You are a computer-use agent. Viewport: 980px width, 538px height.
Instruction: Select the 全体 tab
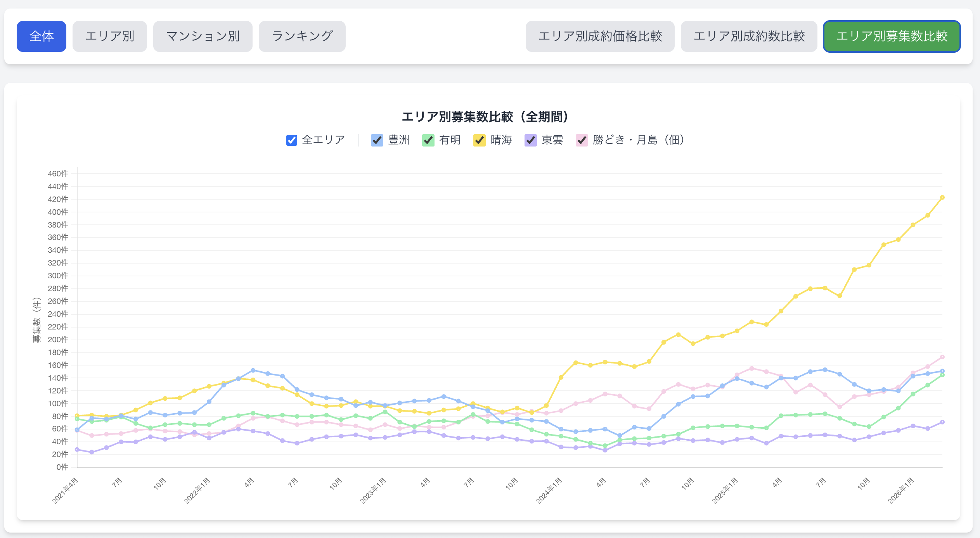(41, 36)
